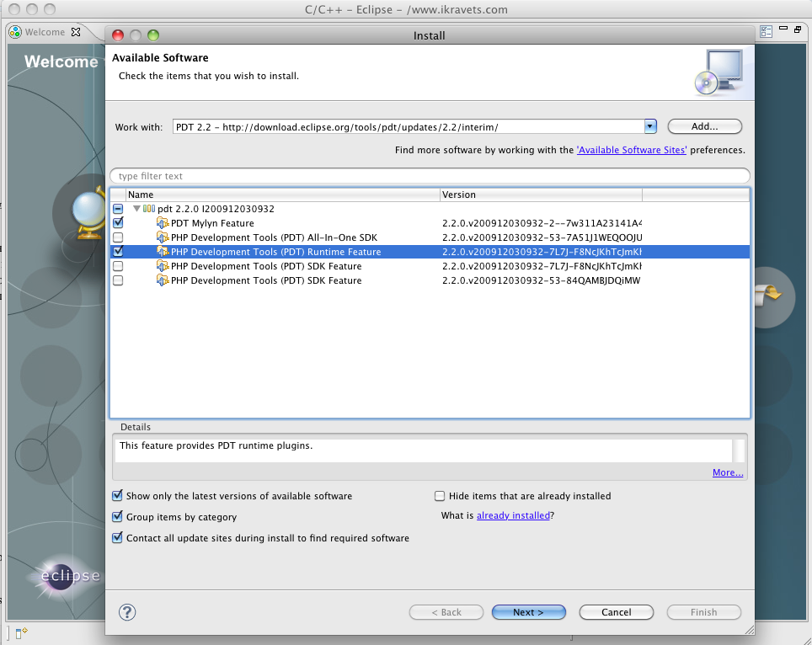Click the details area scrollbar

pos(740,450)
